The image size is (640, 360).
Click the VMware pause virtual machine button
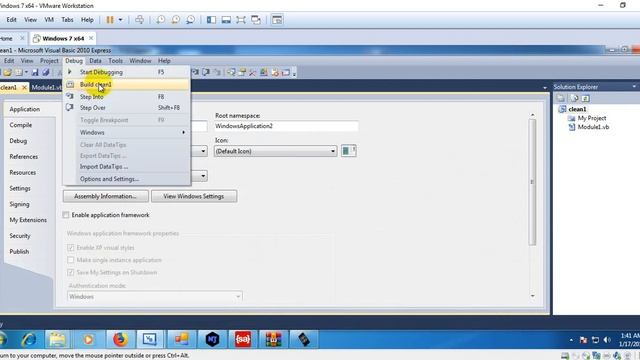pos(110,20)
